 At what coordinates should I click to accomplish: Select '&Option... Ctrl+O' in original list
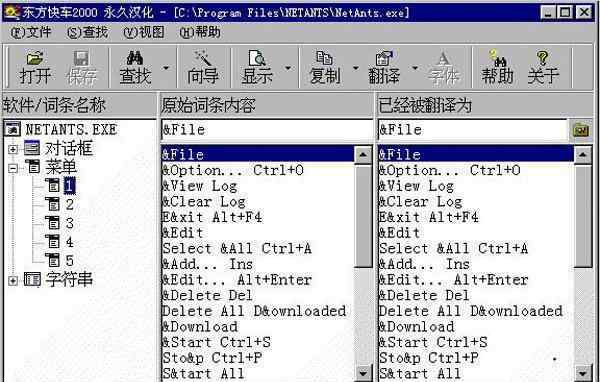point(258,170)
